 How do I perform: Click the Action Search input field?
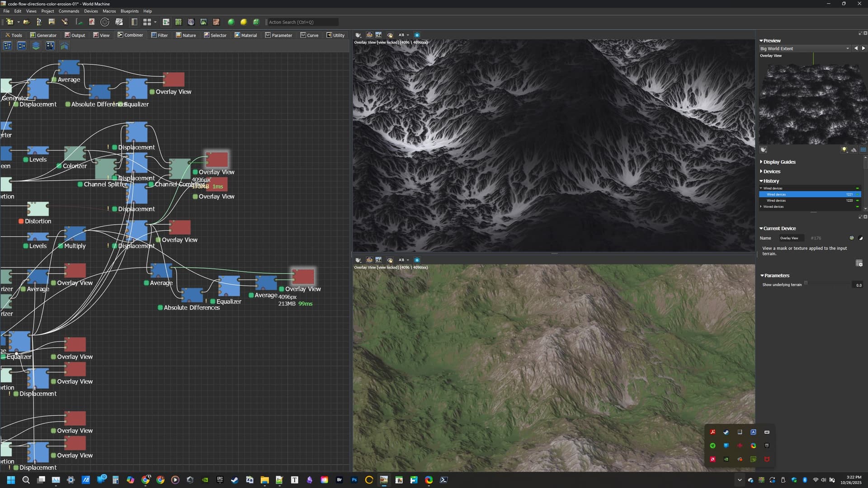tap(302, 22)
